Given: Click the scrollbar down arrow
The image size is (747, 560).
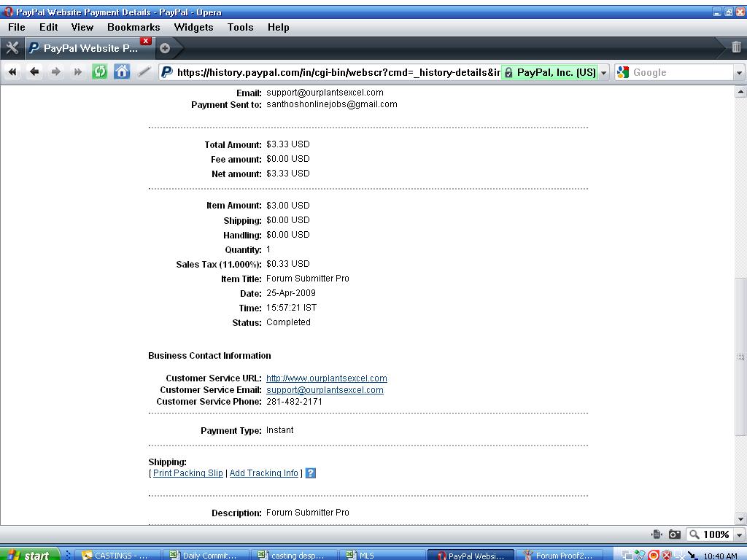Looking at the screenshot, I should pyautogui.click(x=740, y=519).
